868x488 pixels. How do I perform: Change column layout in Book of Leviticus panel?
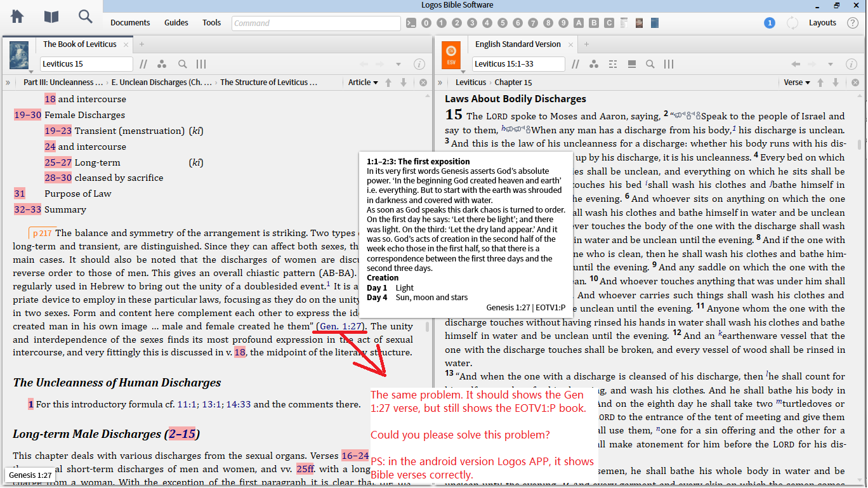(201, 64)
